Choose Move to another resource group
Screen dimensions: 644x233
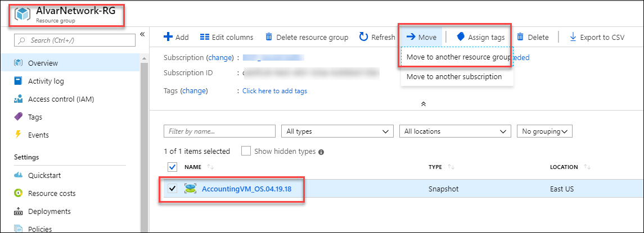coord(458,57)
